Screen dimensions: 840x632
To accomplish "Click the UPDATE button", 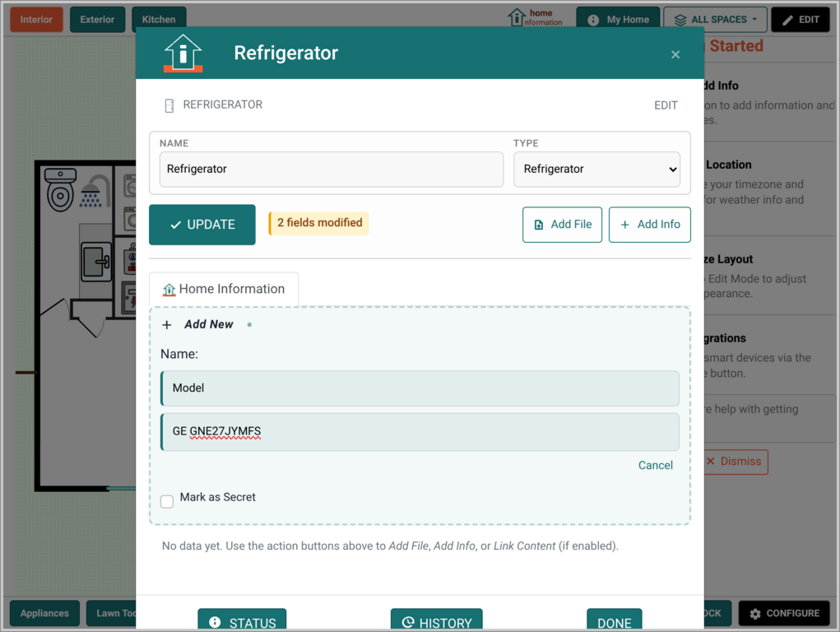I will 202,225.
